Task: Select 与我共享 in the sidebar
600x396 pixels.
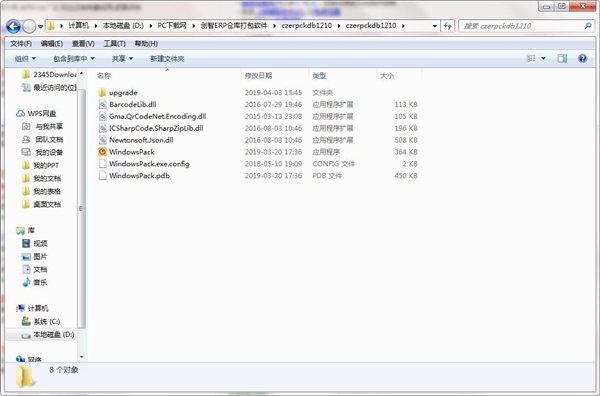Action: pos(42,126)
